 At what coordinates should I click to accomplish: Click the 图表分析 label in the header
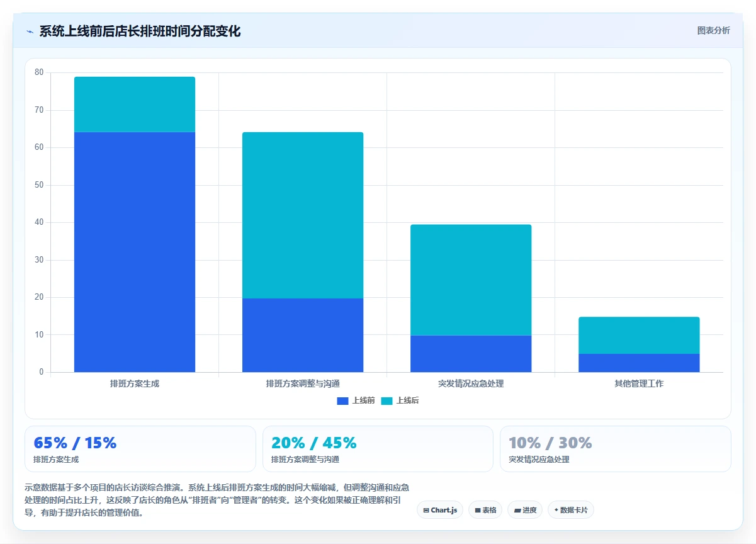coord(714,30)
